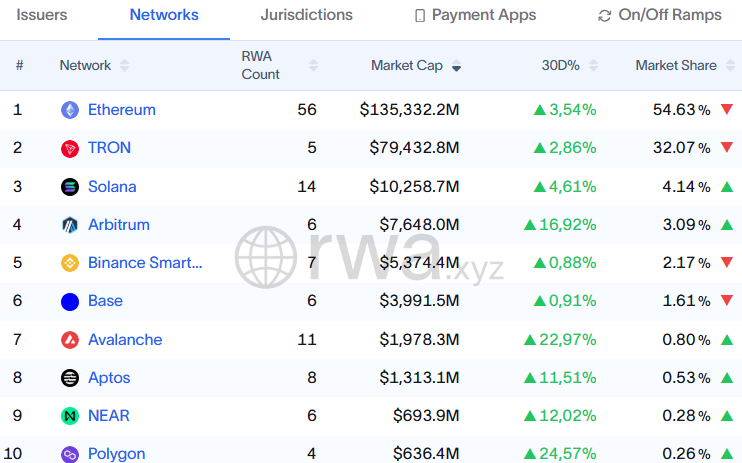Click Solana's RWA count 14

[x=307, y=187]
